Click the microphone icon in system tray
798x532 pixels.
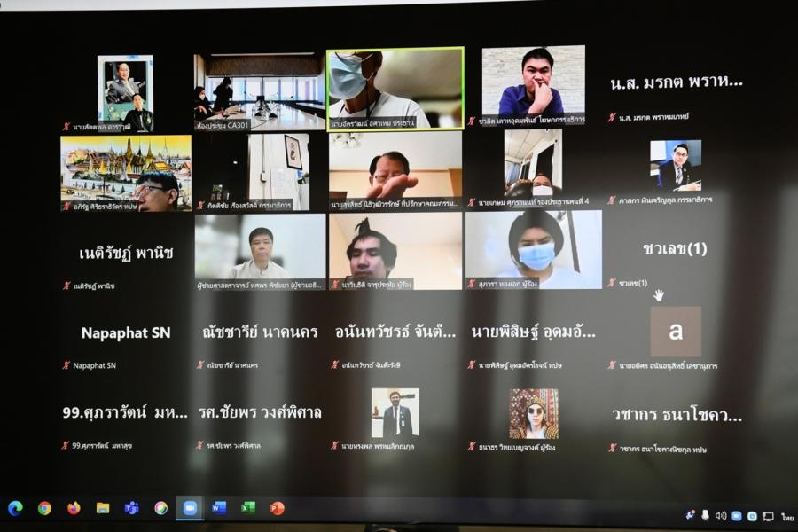706,515
